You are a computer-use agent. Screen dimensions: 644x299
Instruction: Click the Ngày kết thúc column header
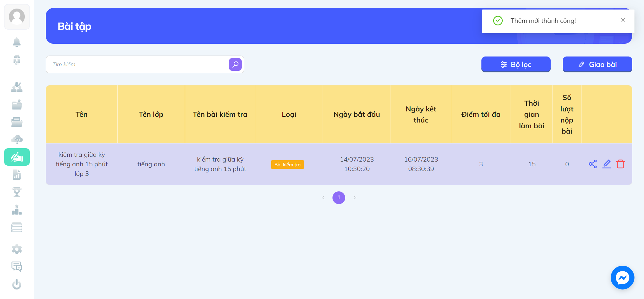421,114
